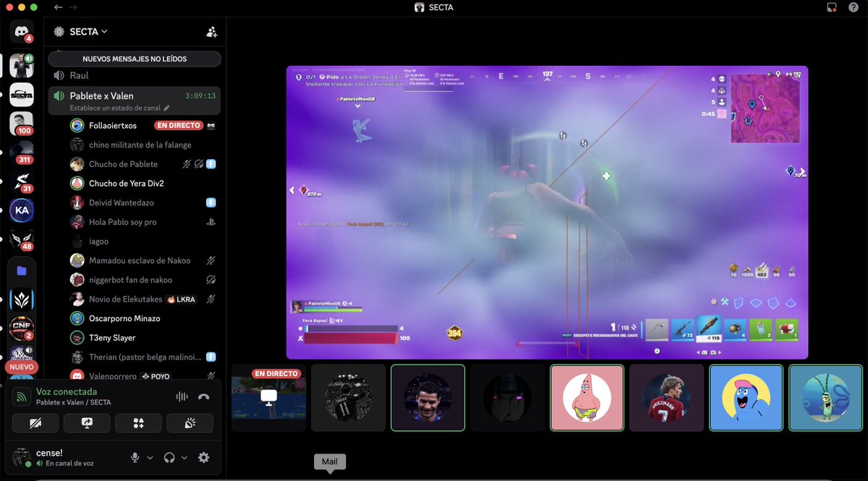Open user settings gear

[204, 457]
